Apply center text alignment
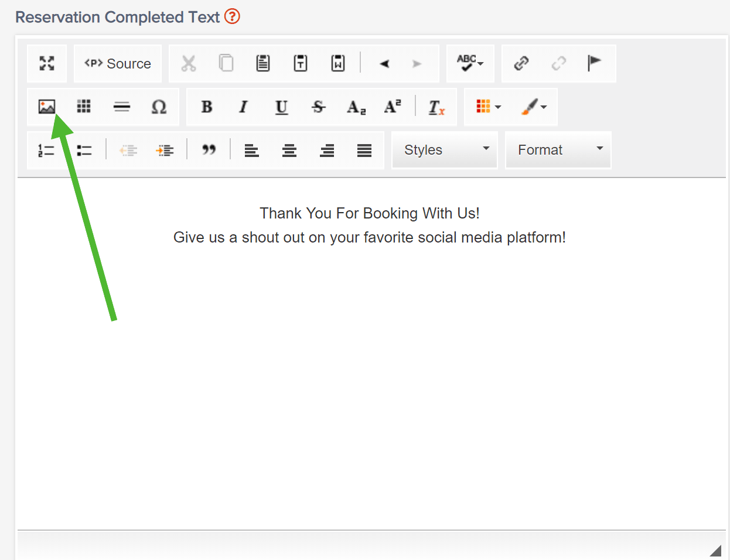 point(289,150)
